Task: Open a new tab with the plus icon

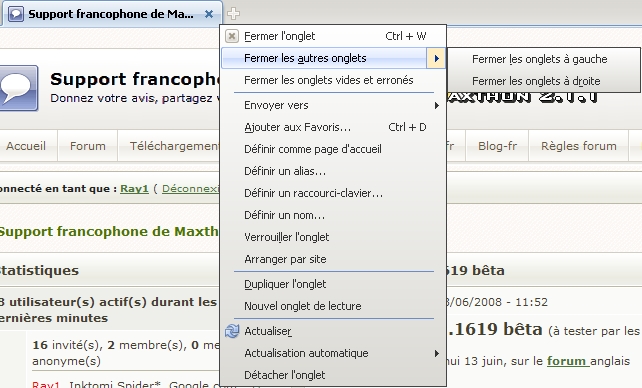Action: click(233, 14)
